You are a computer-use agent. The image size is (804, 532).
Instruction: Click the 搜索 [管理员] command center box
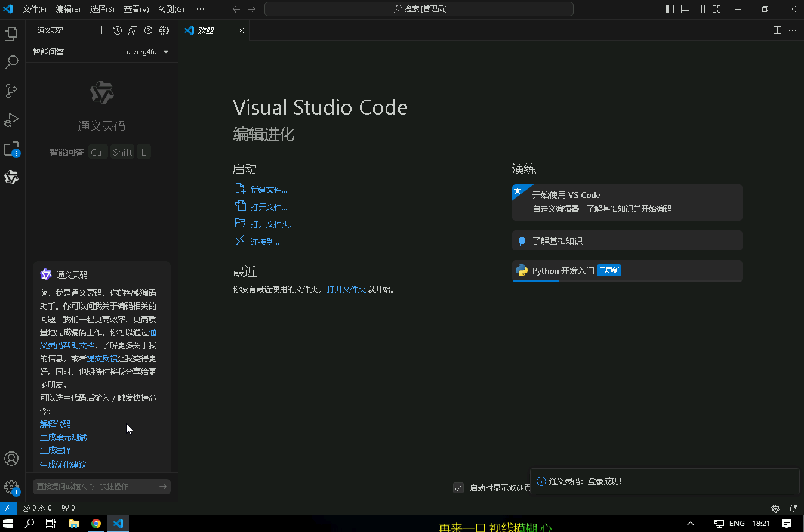coord(419,9)
